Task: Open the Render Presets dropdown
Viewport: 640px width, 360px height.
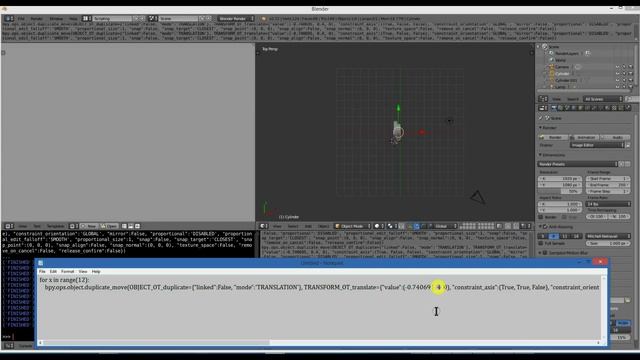Action: (577, 164)
